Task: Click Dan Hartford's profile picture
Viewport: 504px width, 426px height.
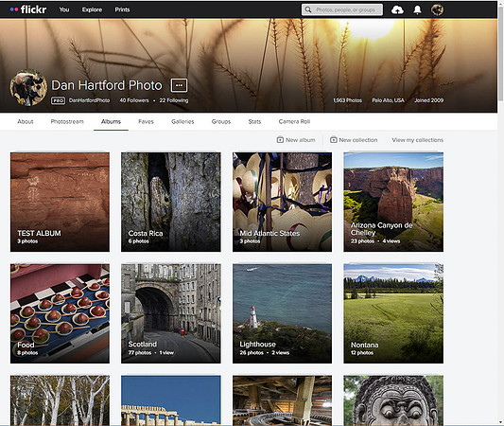Action: pyautogui.click(x=28, y=87)
